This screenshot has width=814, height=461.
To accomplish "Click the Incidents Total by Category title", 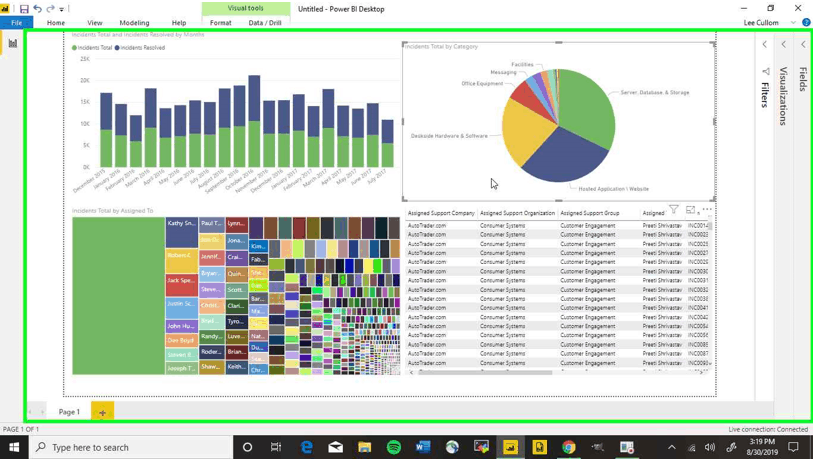I will tap(441, 47).
